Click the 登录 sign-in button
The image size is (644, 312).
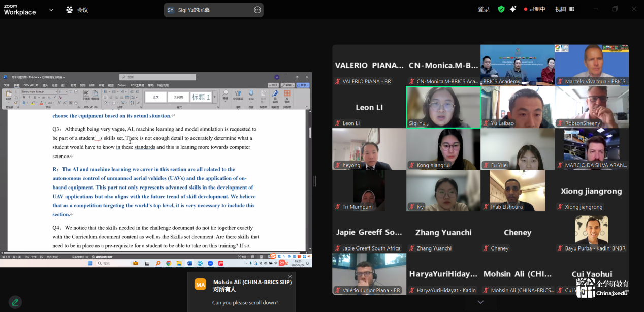[x=484, y=9]
